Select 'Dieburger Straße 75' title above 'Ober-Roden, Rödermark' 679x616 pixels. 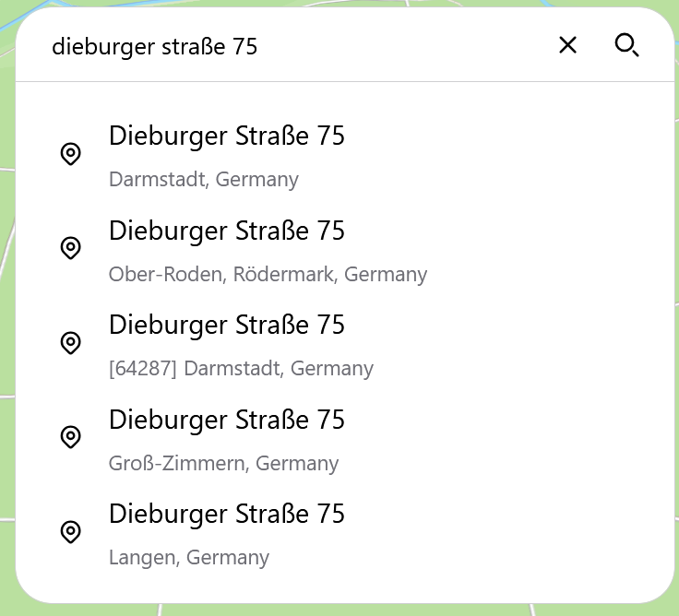coord(227,231)
